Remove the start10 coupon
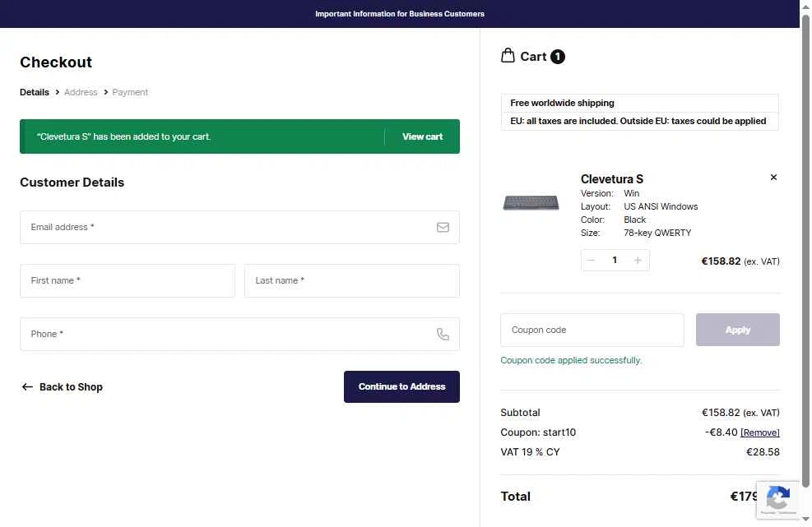 (x=759, y=432)
